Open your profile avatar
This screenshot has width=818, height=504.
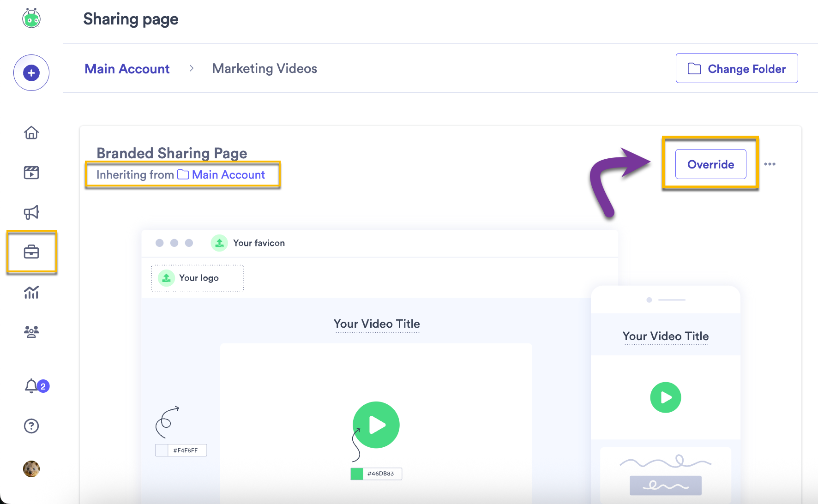pos(31,469)
